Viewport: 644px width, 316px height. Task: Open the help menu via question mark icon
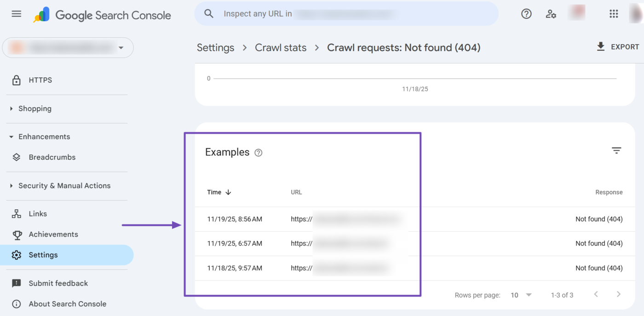pos(526,14)
